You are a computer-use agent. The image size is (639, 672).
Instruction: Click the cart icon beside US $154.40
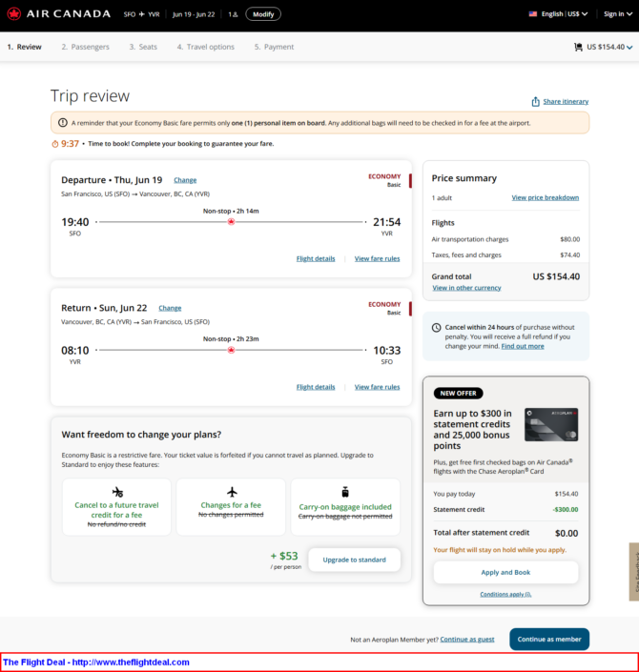[x=578, y=47]
